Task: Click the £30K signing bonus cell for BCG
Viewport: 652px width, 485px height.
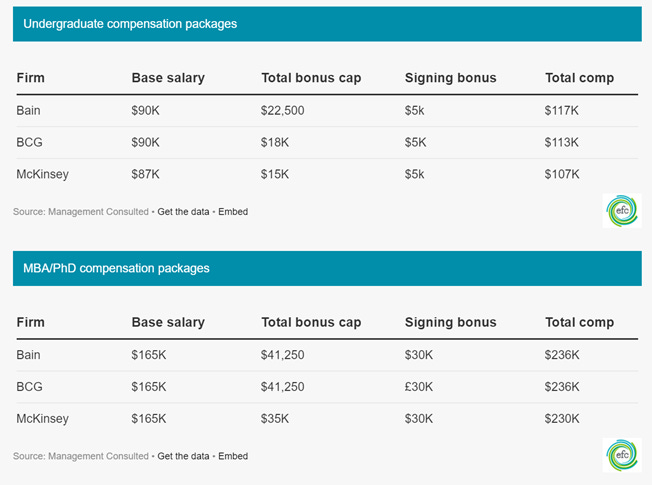Action: coord(419,387)
